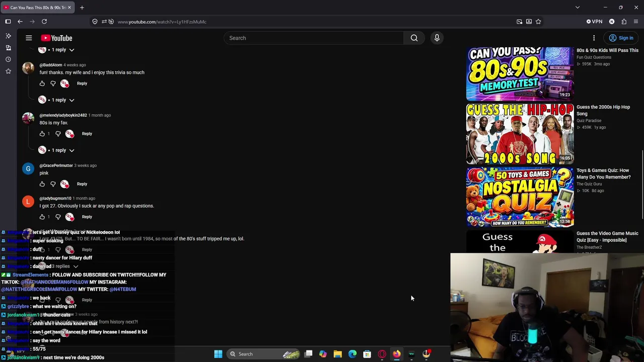Open the Opera browser taskbar icon
The height and width of the screenshot is (362, 644).
tap(382, 354)
